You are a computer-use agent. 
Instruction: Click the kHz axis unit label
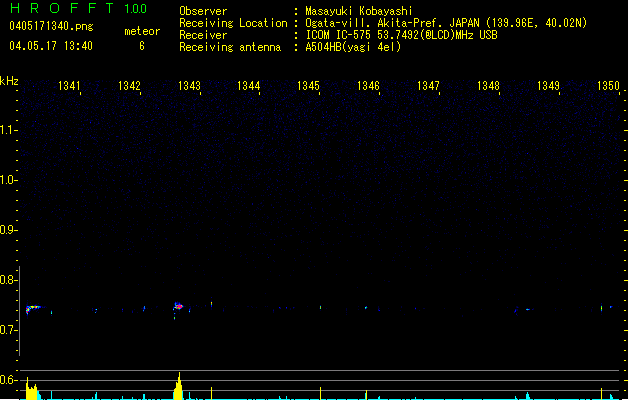tap(9, 81)
